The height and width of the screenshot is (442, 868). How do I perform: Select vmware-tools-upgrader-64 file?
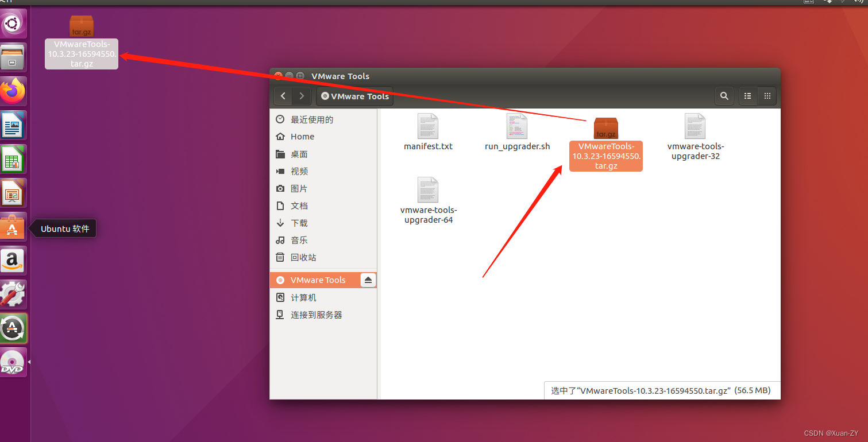[429, 201]
